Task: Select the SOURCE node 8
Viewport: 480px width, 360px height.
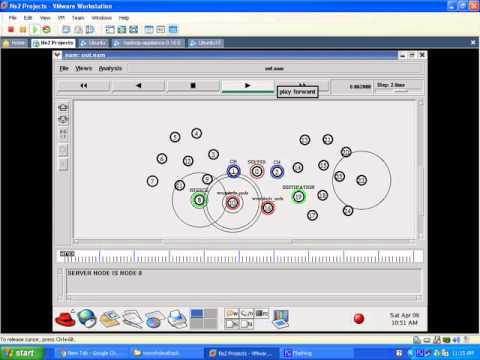Action: (x=199, y=200)
